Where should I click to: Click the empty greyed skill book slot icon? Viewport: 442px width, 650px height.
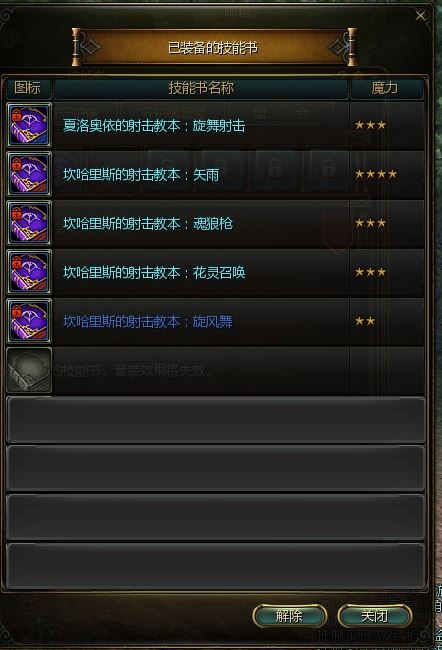(x=29, y=370)
